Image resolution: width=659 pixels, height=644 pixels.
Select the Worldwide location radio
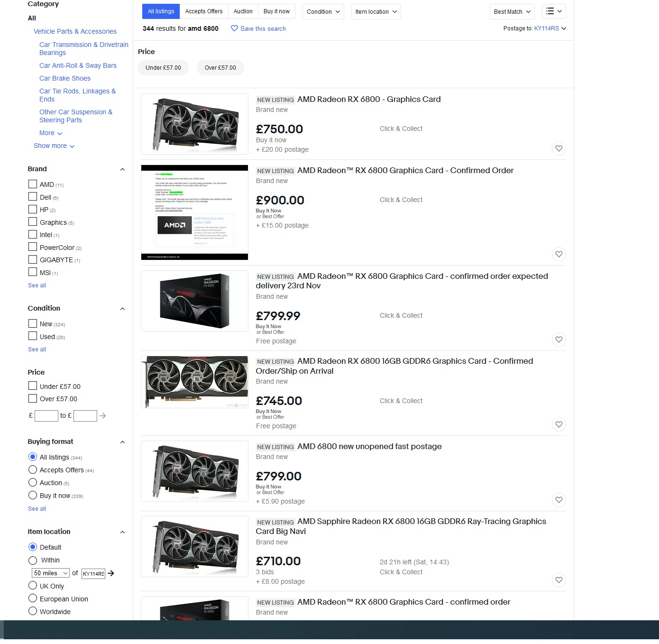33,611
